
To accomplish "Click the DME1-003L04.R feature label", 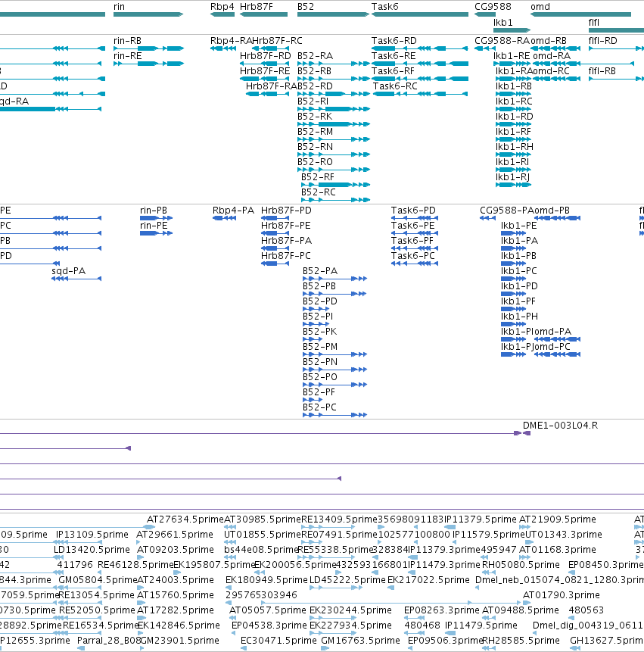I will coord(560,426).
